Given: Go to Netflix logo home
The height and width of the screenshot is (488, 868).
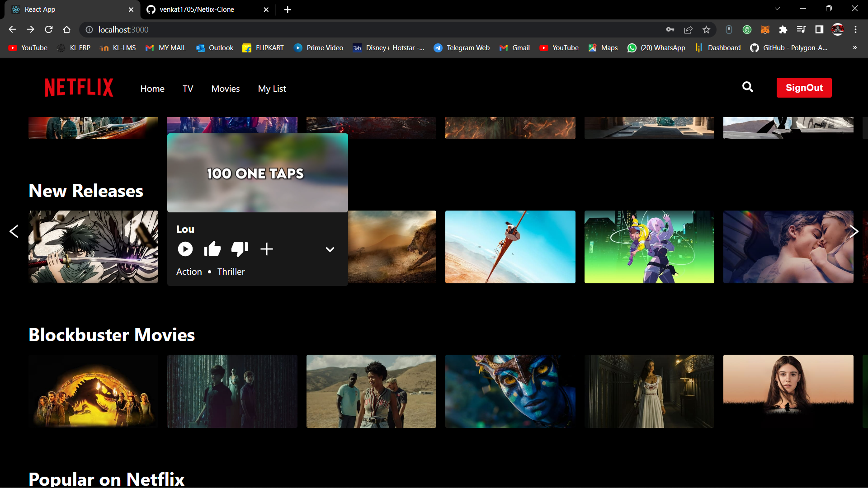Looking at the screenshot, I should point(79,88).
